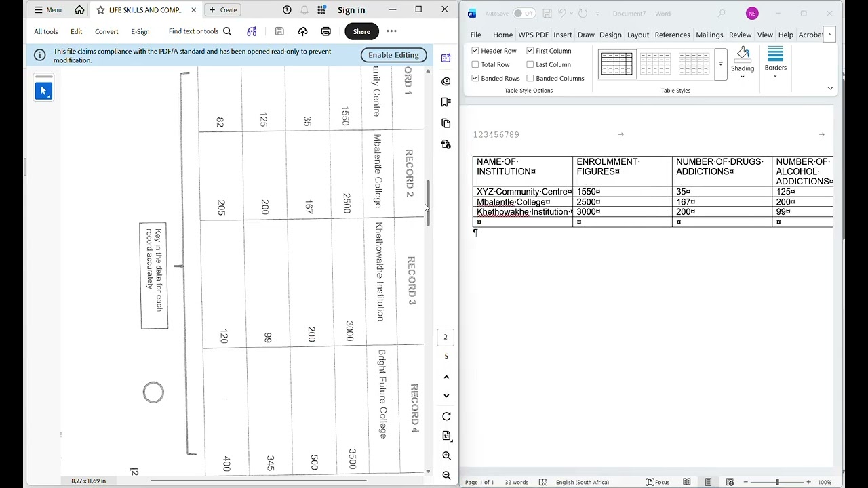
Task: Click the Find text search magnifier in Acrobat
Action: 227,31
